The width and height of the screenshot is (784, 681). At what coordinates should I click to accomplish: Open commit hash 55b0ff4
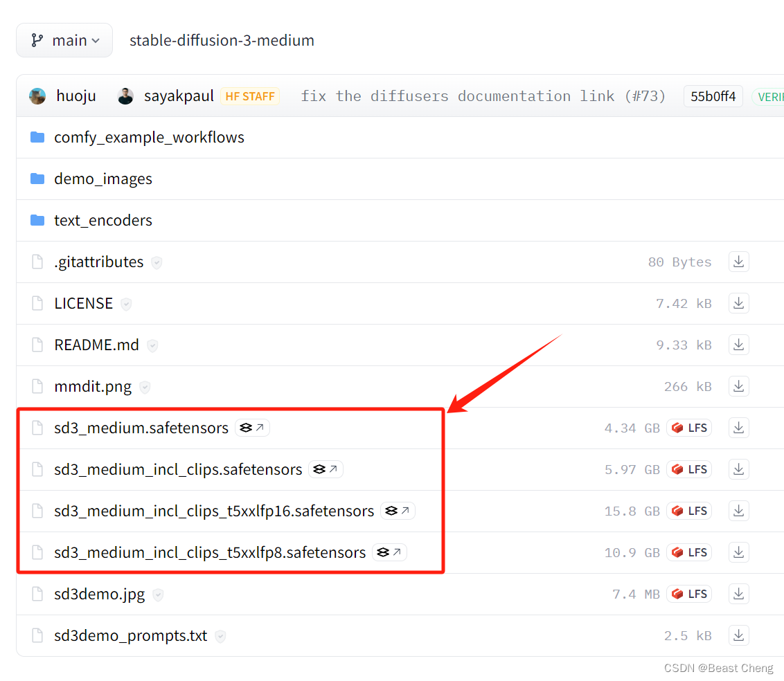point(713,96)
